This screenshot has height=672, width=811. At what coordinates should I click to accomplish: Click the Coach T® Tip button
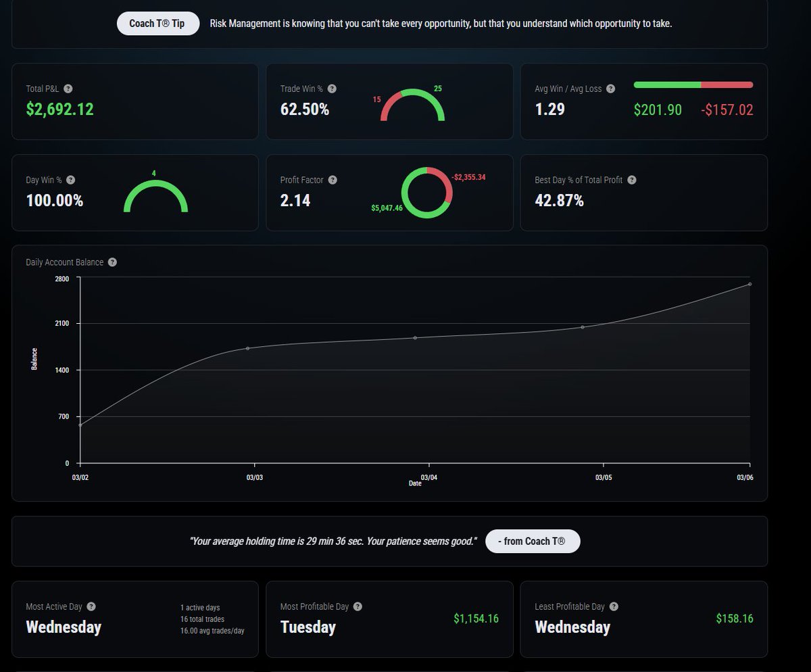click(158, 23)
